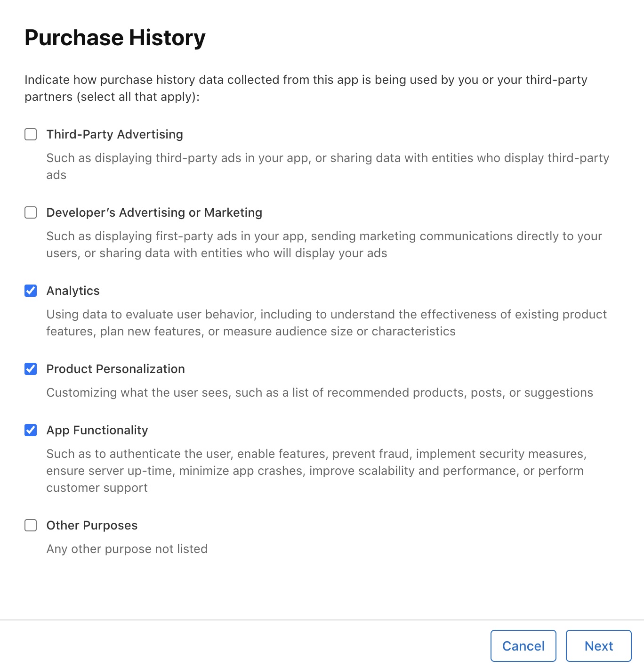This screenshot has height=668, width=644.
Task: Click the App Functionality label
Action: tap(97, 430)
